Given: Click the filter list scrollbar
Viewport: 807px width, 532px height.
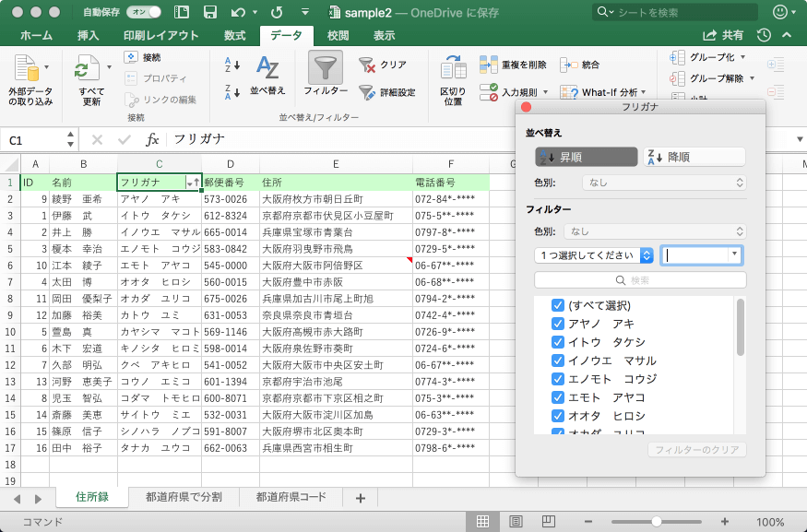Looking at the screenshot, I should (x=740, y=327).
